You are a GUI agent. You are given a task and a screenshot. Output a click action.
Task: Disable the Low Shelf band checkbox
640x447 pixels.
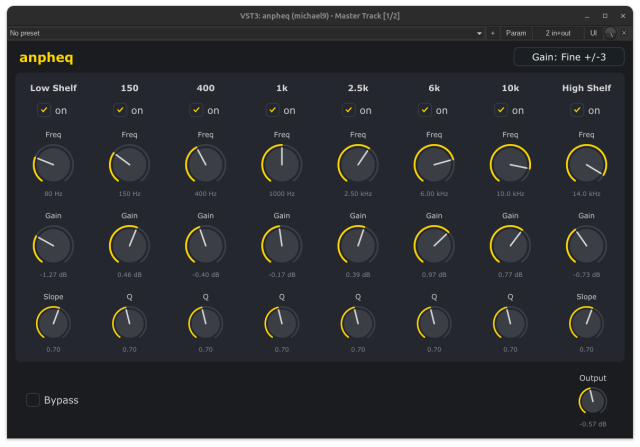(44, 110)
